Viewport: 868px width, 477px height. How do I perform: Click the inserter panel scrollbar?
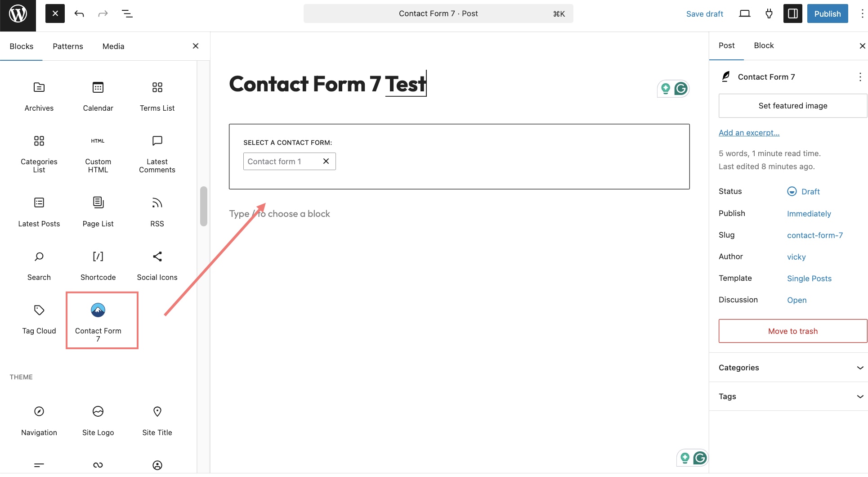[204, 206]
